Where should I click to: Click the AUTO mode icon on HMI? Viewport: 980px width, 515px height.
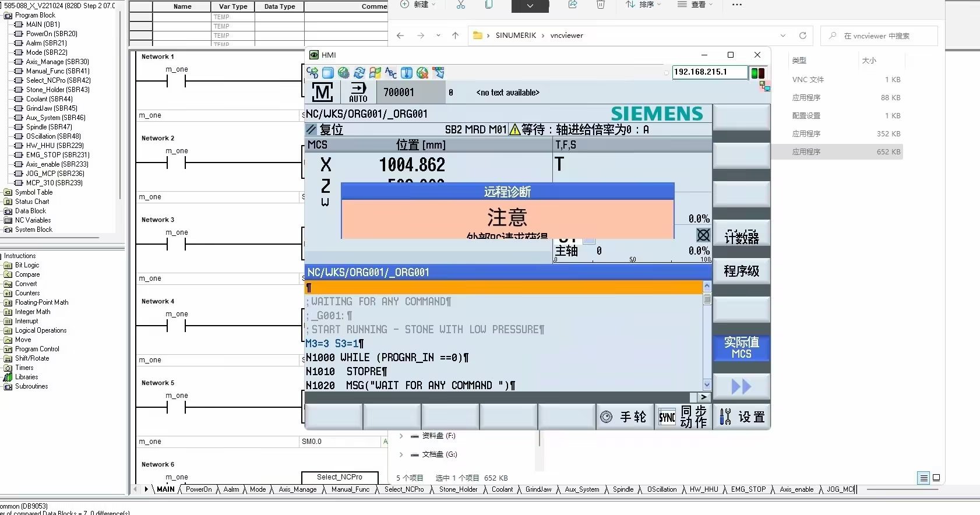(358, 92)
